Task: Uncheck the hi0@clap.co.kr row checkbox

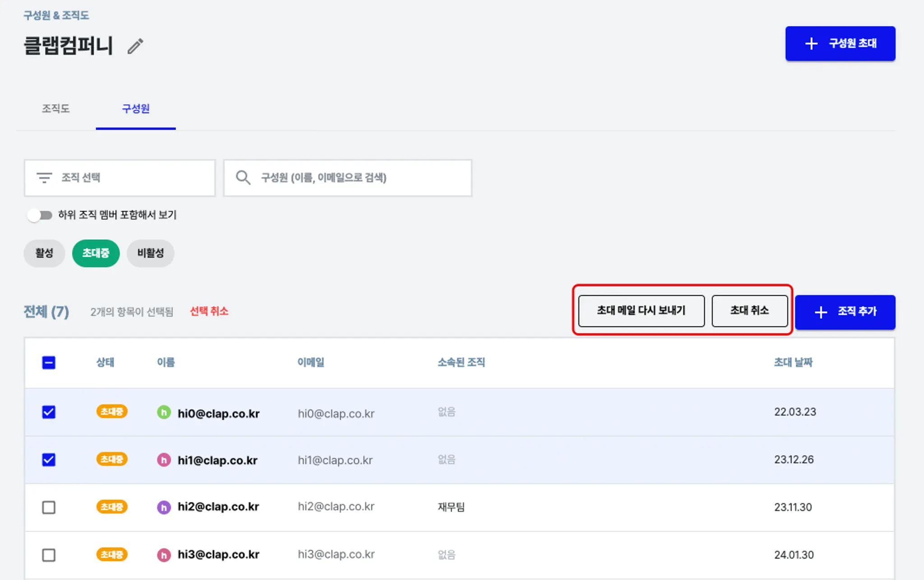Action: (x=49, y=412)
